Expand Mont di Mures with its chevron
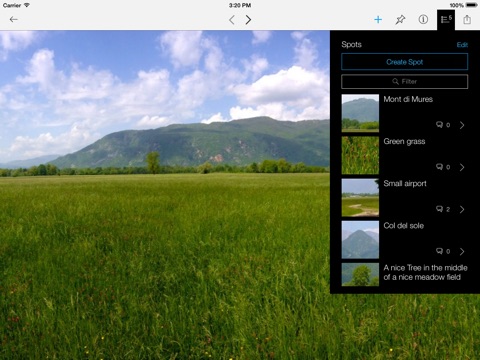 tap(462, 125)
